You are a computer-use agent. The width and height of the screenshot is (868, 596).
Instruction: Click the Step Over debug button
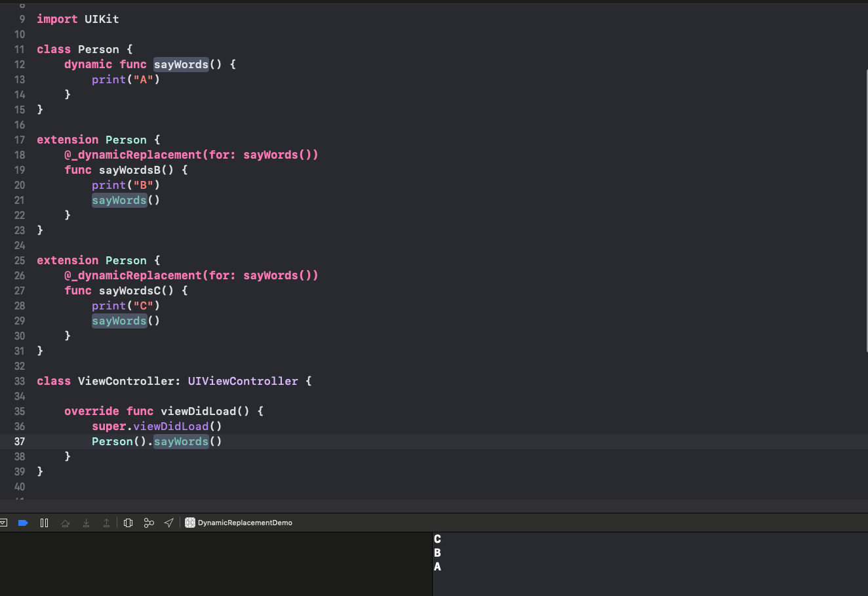click(65, 523)
